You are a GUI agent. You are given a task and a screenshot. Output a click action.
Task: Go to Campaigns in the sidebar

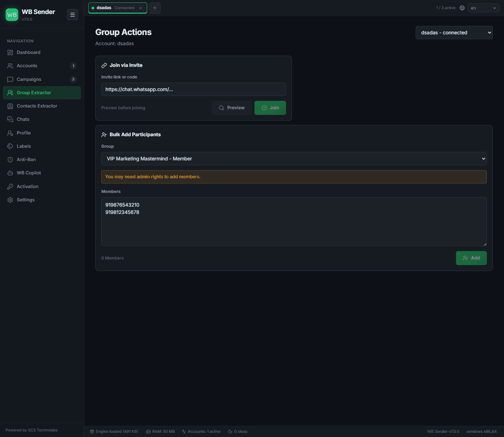42,79
